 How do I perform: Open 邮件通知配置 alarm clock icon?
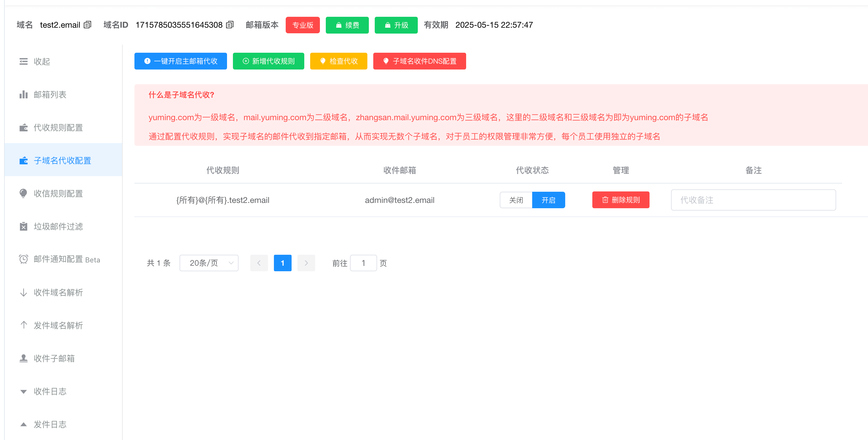tap(24, 259)
